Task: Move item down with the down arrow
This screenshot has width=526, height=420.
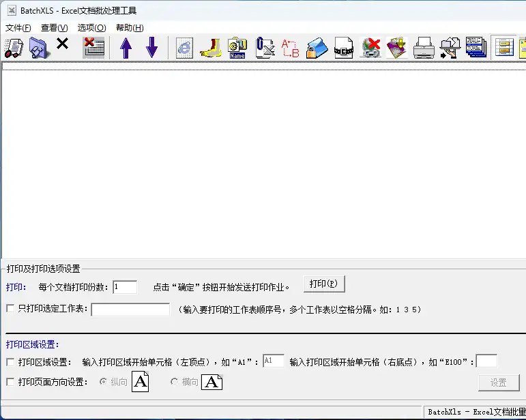Action: [152, 48]
